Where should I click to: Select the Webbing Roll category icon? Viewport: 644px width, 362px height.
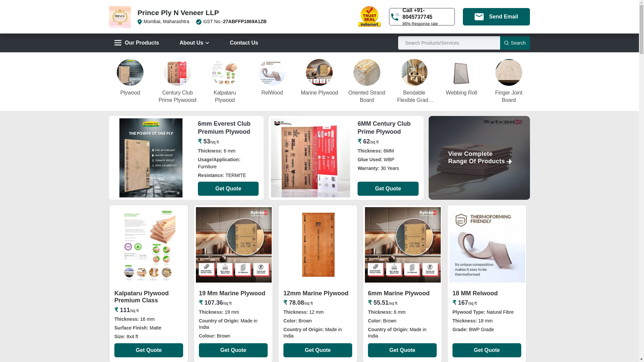pyautogui.click(x=461, y=72)
